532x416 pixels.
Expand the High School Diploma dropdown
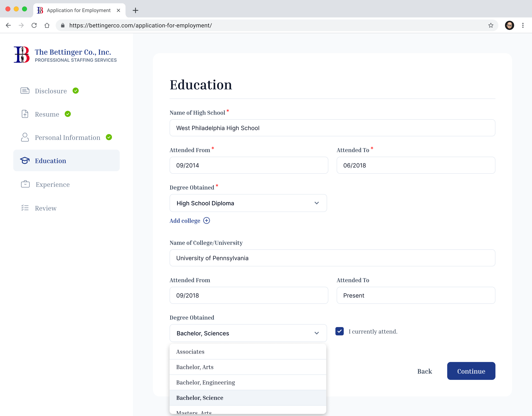tap(248, 203)
